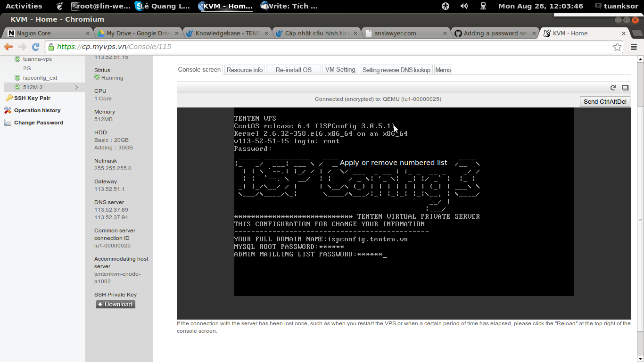
Task: Open the clock and calendar in top panel
Action: pos(540,6)
